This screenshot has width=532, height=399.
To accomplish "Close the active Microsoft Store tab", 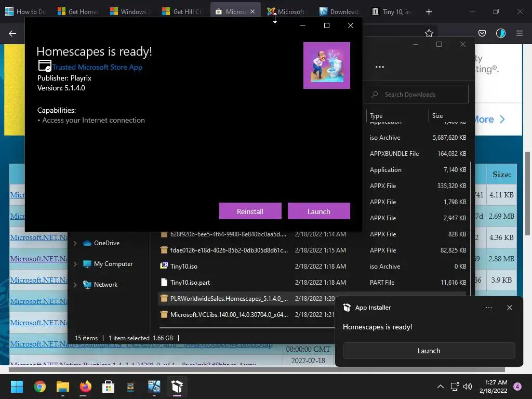I will click(x=252, y=11).
